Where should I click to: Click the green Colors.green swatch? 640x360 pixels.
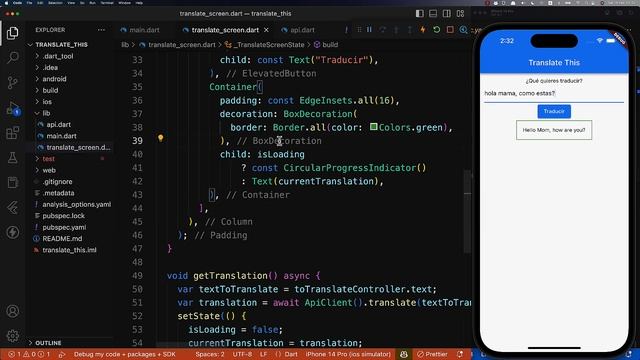(x=373, y=127)
